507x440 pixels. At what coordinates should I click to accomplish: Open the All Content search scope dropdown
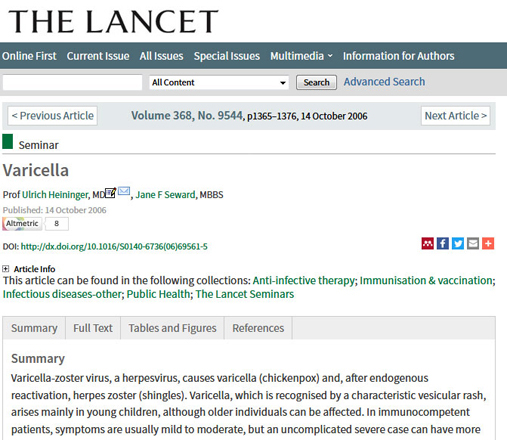[x=219, y=82]
